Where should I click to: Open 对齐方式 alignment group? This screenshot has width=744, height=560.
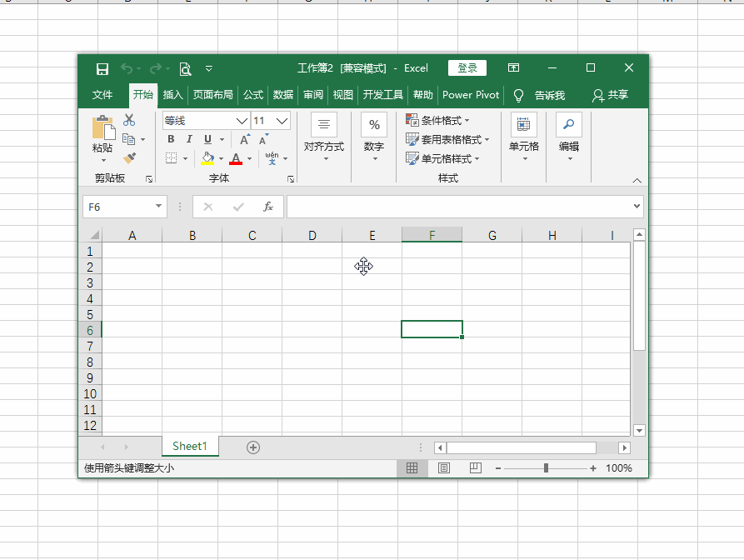pos(324,137)
